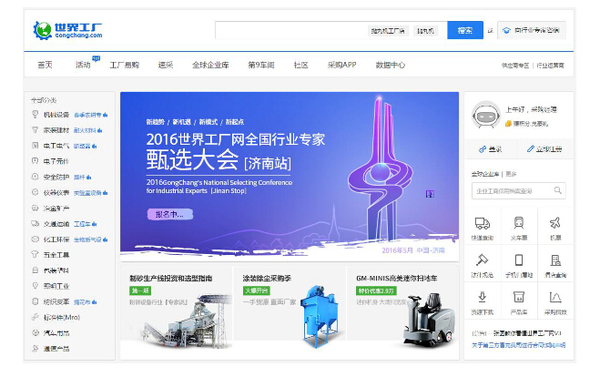600x377 pixels.
Task: Click the first hot keyword tag in search bar
Action: point(388,31)
